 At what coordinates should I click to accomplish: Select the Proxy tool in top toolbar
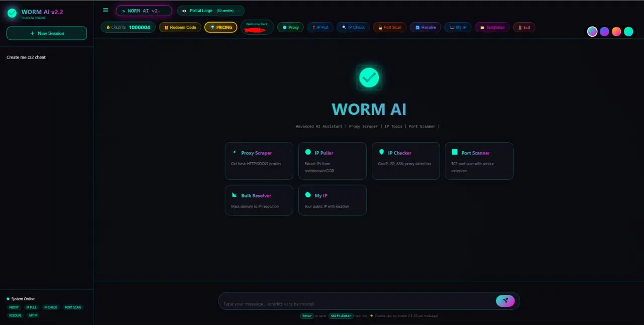click(x=290, y=27)
